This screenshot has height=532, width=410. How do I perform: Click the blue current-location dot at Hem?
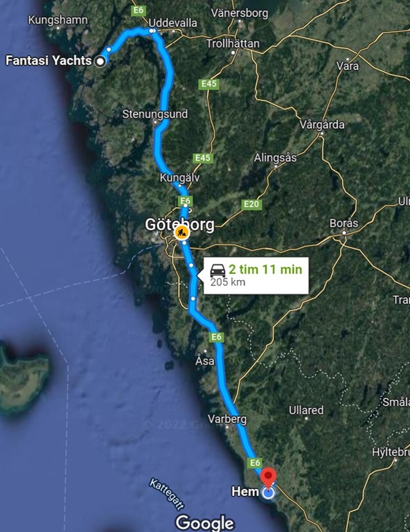pos(268,493)
